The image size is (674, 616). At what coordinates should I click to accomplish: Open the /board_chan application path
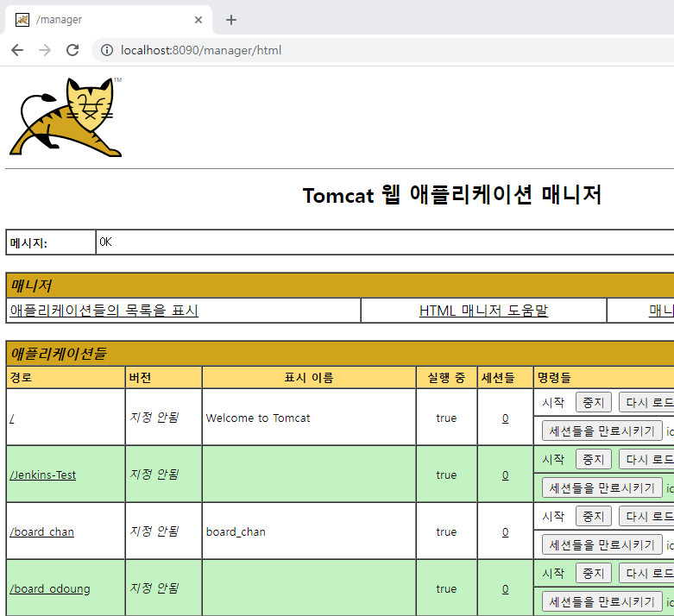click(41, 531)
